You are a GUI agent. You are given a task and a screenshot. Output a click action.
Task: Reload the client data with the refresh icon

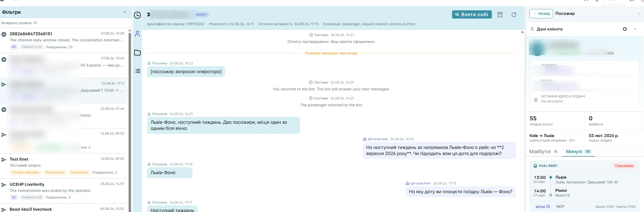tap(625, 29)
